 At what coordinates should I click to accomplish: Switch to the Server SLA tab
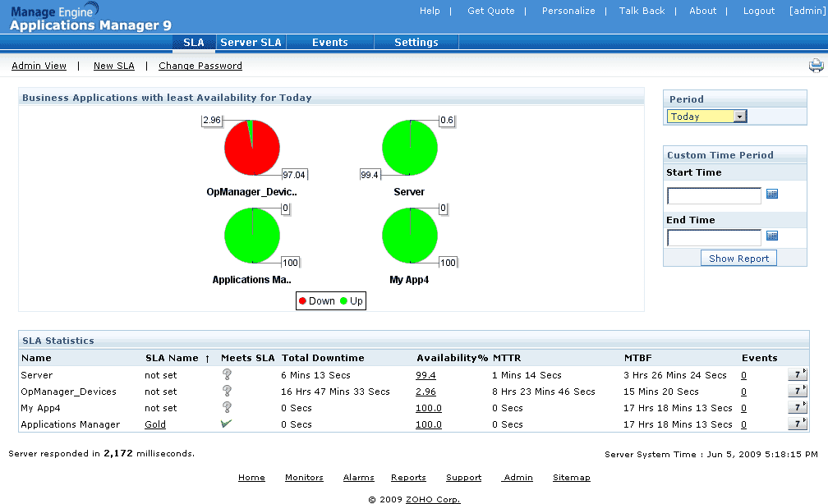[x=251, y=42]
